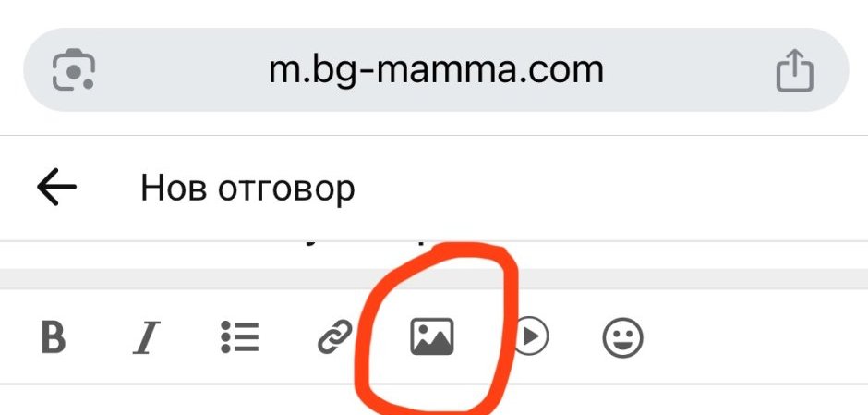Image resolution: width=868 pixels, height=415 pixels.
Task: Click the white gap between Lens icon and URL
Action: pos(182,70)
